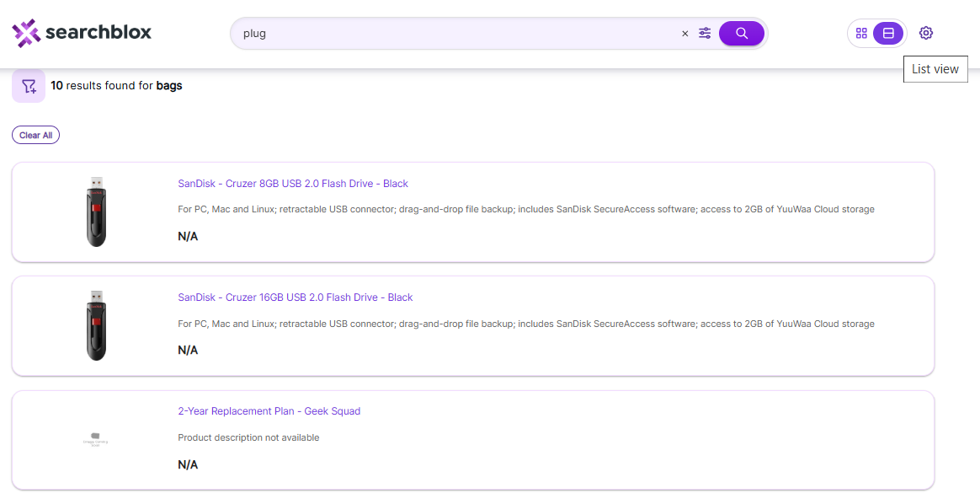Viewport: 980px width, 493px height.
Task: Switch to grid view
Action: 861,33
